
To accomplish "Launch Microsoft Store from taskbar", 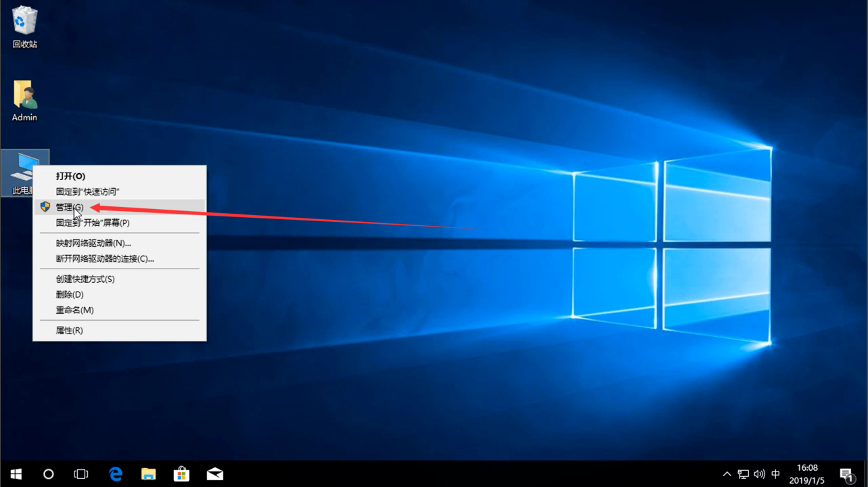I will click(181, 474).
